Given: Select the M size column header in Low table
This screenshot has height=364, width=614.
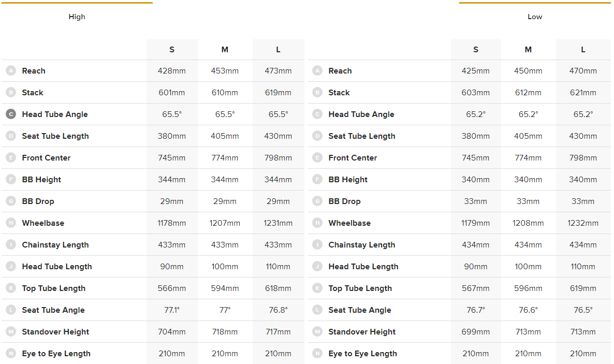Looking at the screenshot, I should 528,50.
